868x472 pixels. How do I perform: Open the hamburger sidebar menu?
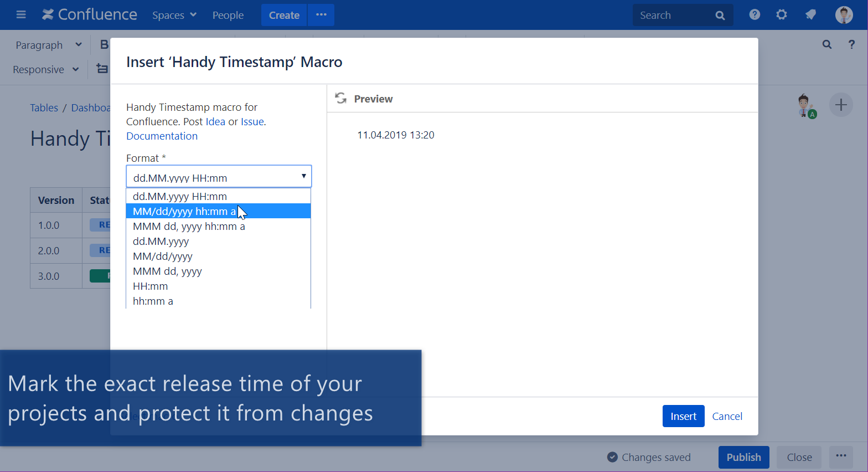21,15
